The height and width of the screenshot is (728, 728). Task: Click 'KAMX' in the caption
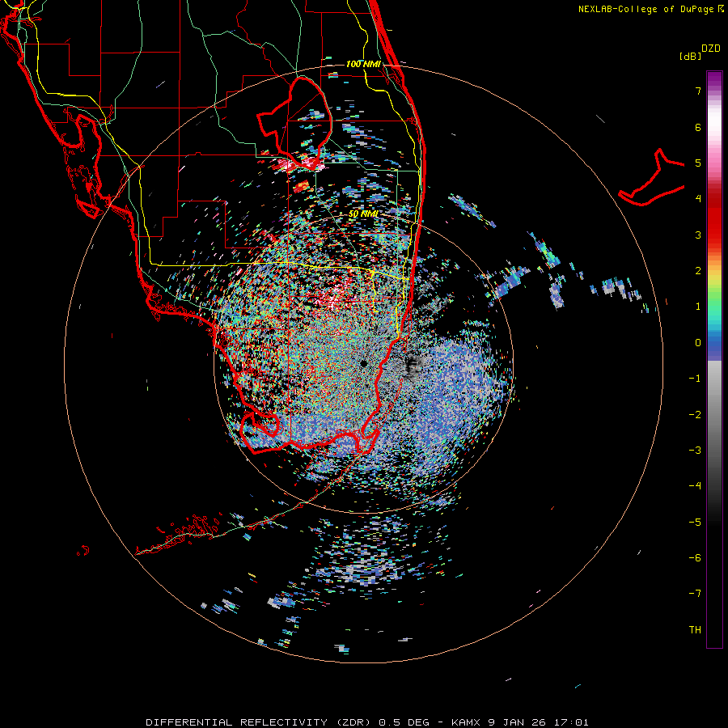pyautogui.click(x=467, y=722)
